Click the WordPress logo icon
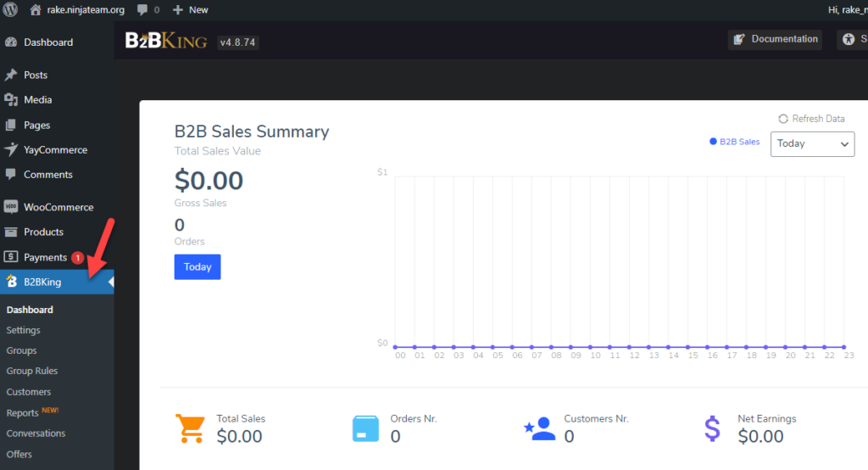This screenshot has height=470, width=868. pos(11,10)
